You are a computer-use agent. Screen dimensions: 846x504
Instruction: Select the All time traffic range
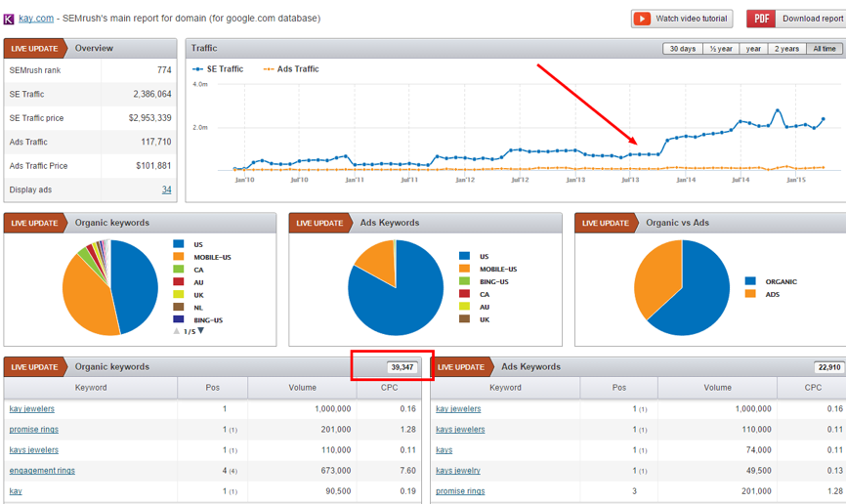point(825,49)
